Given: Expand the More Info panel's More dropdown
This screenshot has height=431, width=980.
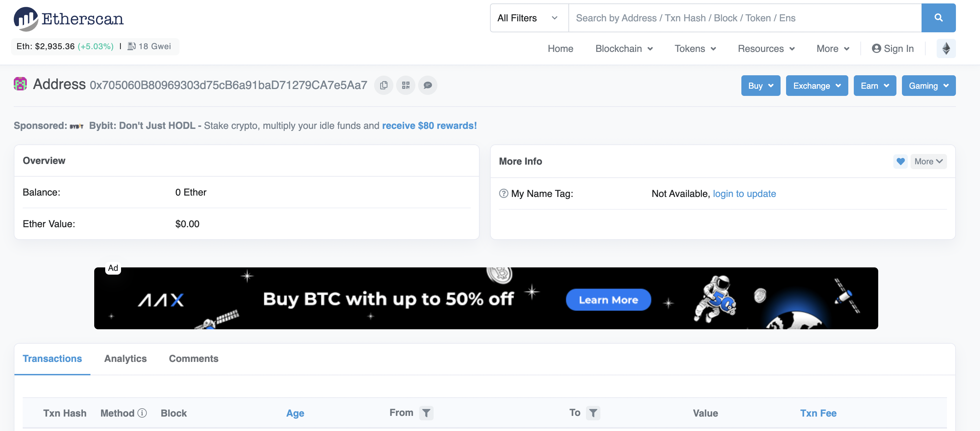Looking at the screenshot, I should pos(928,162).
